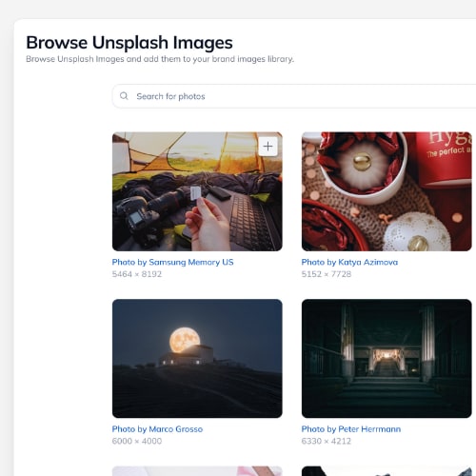Open Photo by Marco Grosso link

[157, 429]
